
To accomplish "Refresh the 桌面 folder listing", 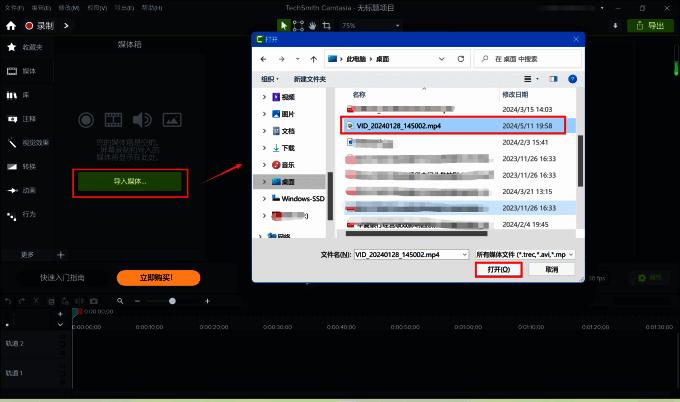I will point(461,59).
